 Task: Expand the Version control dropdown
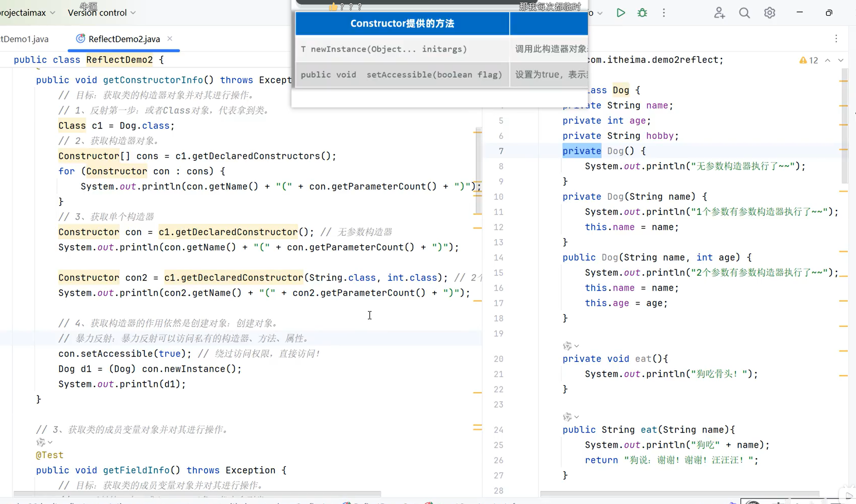(x=102, y=13)
